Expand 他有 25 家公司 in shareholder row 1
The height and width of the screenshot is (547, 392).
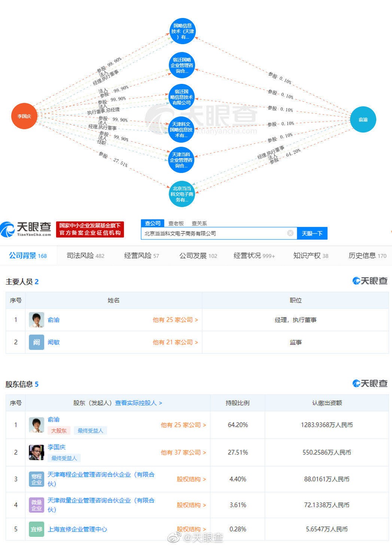pyautogui.click(x=183, y=425)
